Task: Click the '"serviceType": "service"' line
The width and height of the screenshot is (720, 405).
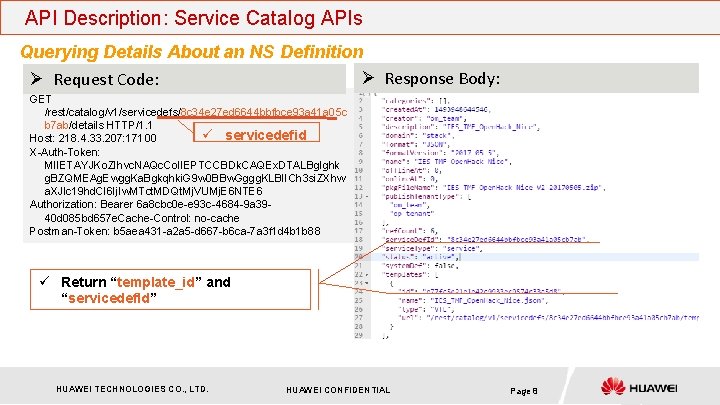Action: 432,248
